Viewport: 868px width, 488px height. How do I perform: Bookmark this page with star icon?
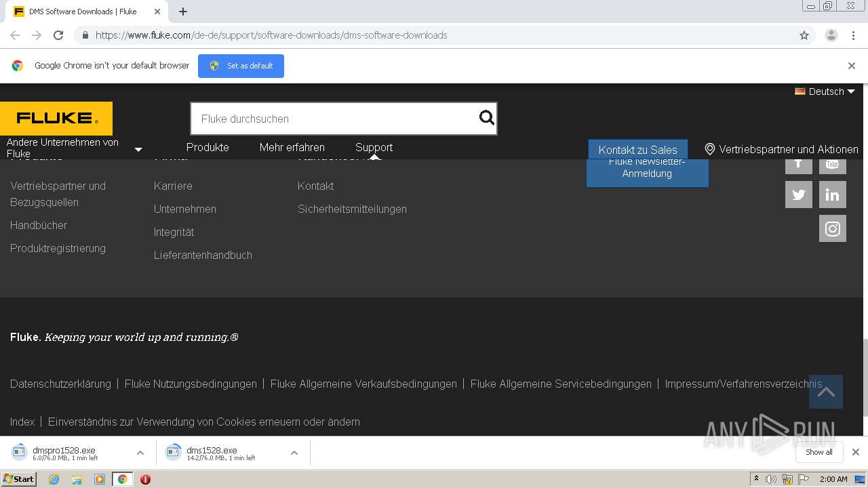804,35
